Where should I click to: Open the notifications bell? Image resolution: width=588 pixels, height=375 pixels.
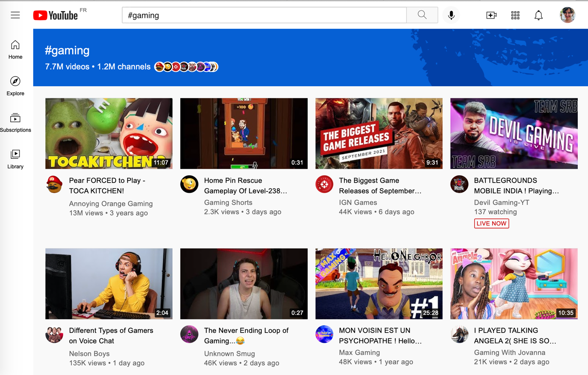point(538,15)
